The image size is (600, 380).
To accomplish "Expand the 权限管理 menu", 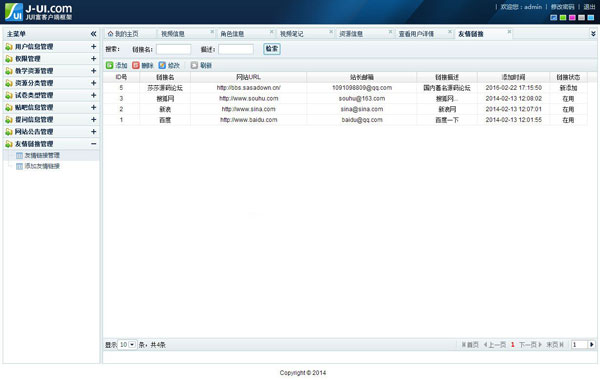I will click(93, 59).
